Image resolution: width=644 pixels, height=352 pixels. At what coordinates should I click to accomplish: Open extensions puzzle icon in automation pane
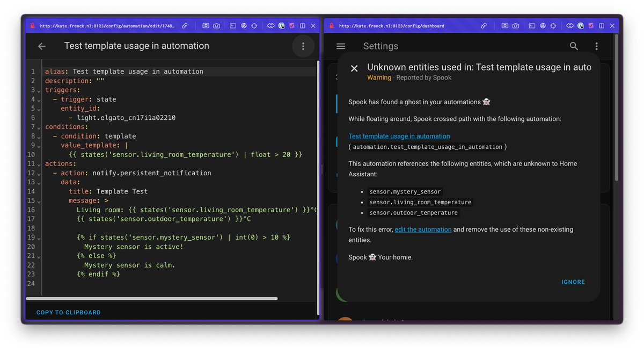[271, 25]
